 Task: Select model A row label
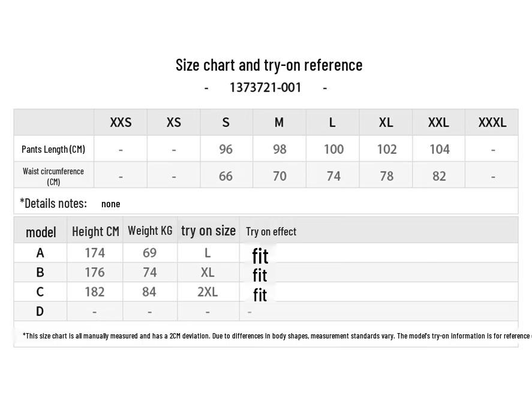(x=40, y=253)
